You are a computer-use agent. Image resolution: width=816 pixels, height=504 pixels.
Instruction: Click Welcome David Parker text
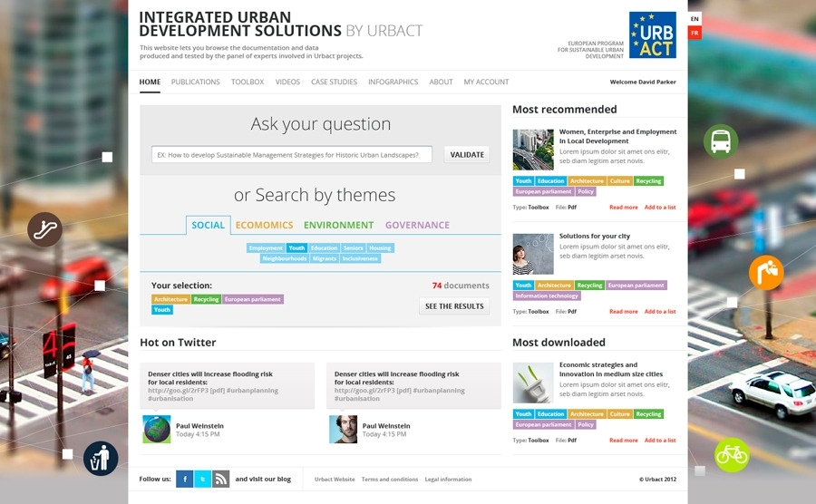(643, 82)
